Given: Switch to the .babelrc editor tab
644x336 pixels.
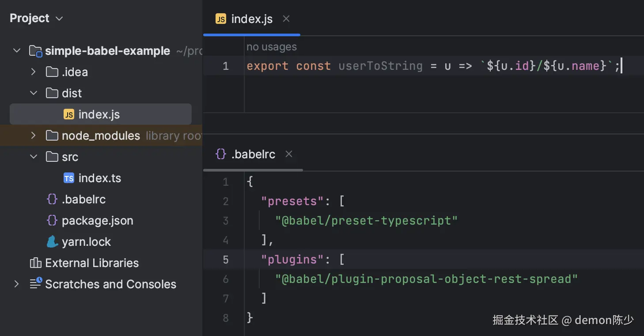Looking at the screenshot, I should click(x=253, y=154).
